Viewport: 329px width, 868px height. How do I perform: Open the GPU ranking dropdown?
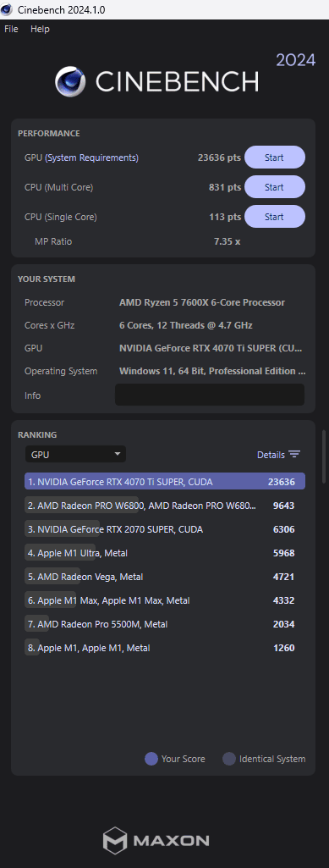coord(75,455)
